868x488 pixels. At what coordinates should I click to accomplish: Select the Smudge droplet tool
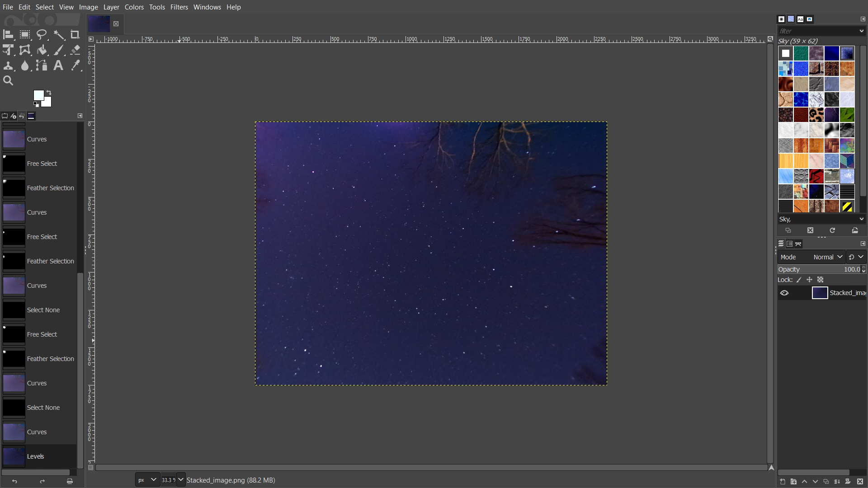(x=25, y=66)
